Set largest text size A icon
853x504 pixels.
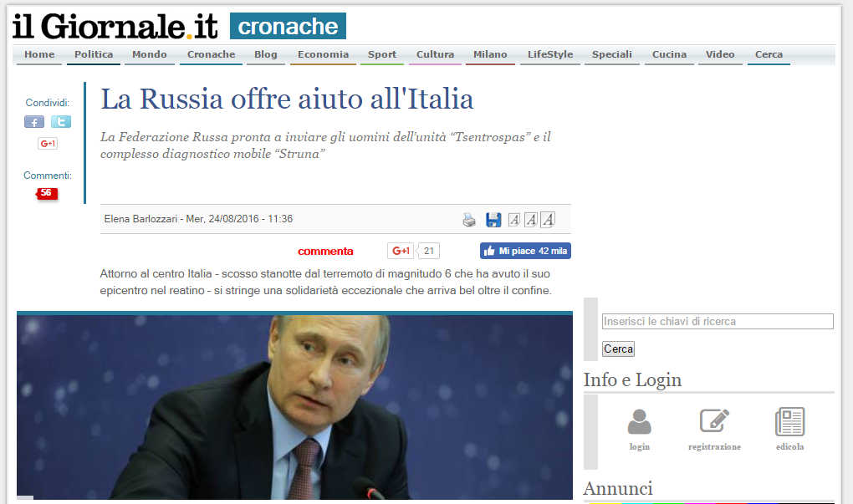(x=549, y=220)
